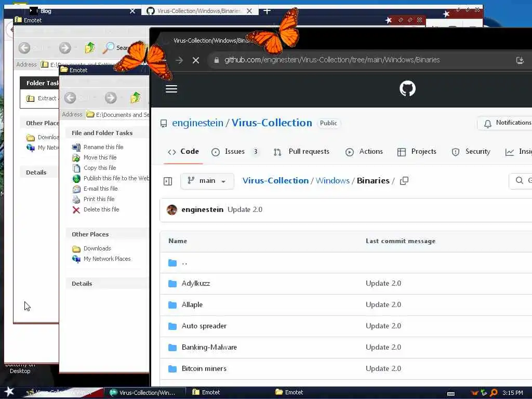Click the GitHub Octocat logo

[x=407, y=88]
